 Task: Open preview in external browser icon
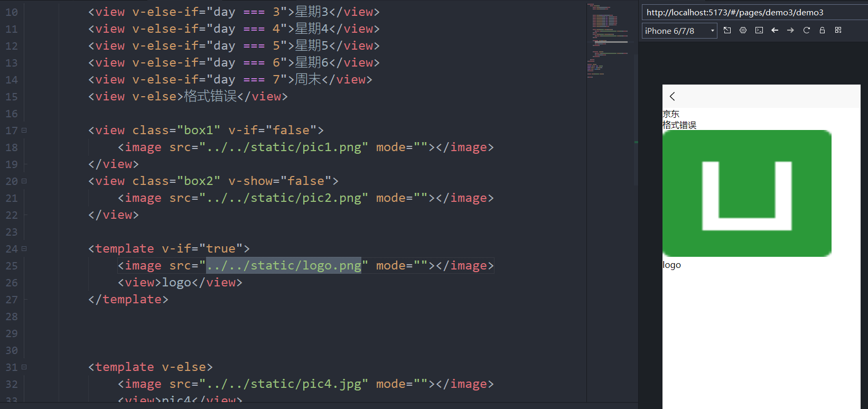(x=727, y=30)
